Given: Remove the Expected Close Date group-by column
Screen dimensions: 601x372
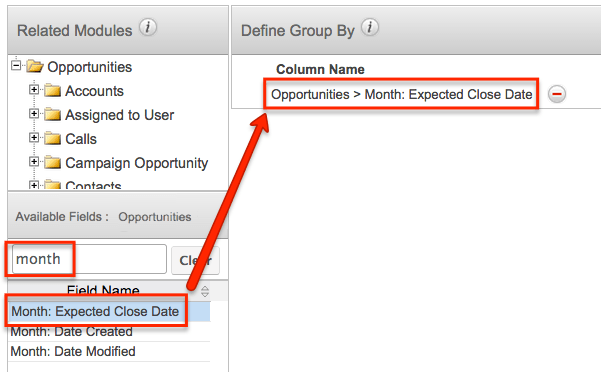Looking at the screenshot, I should (x=557, y=94).
